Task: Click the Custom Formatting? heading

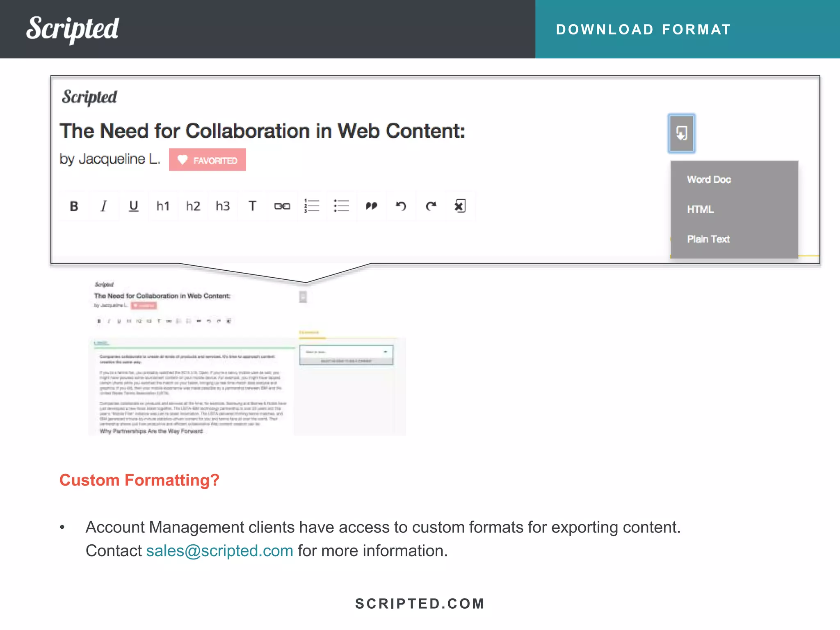Action: [x=139, y=480]
